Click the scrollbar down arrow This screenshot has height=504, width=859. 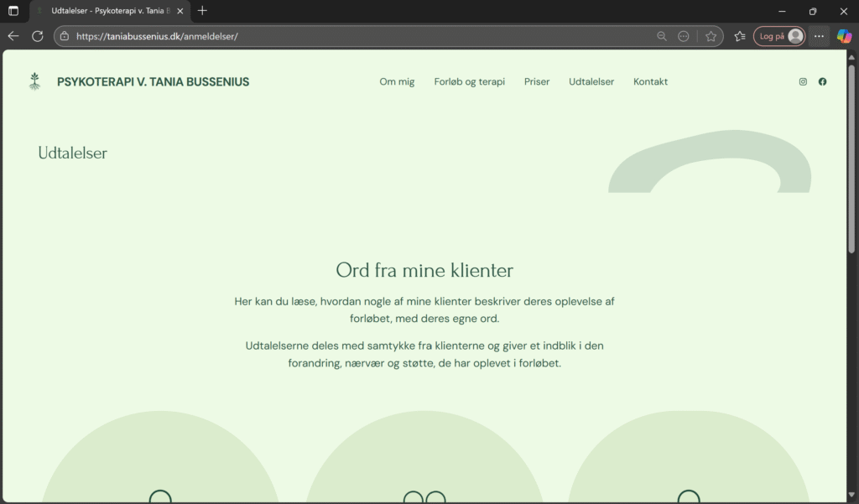click(x=851, y=496)
